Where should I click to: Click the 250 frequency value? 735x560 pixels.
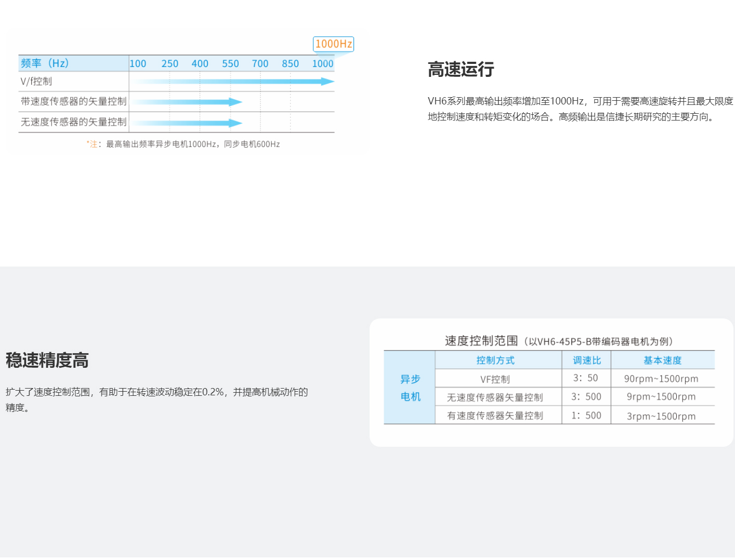click(x=169, y=63)
